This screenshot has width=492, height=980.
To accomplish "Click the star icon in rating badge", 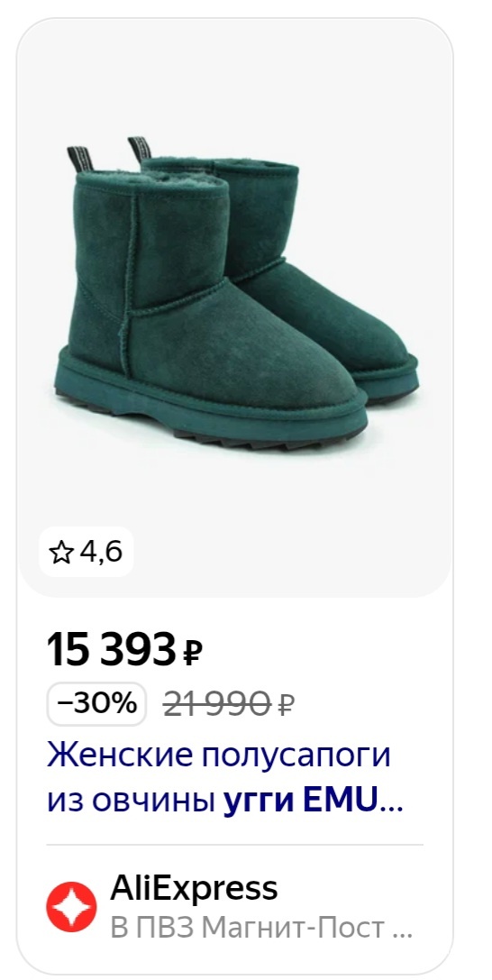I will [x=61, y=552].
